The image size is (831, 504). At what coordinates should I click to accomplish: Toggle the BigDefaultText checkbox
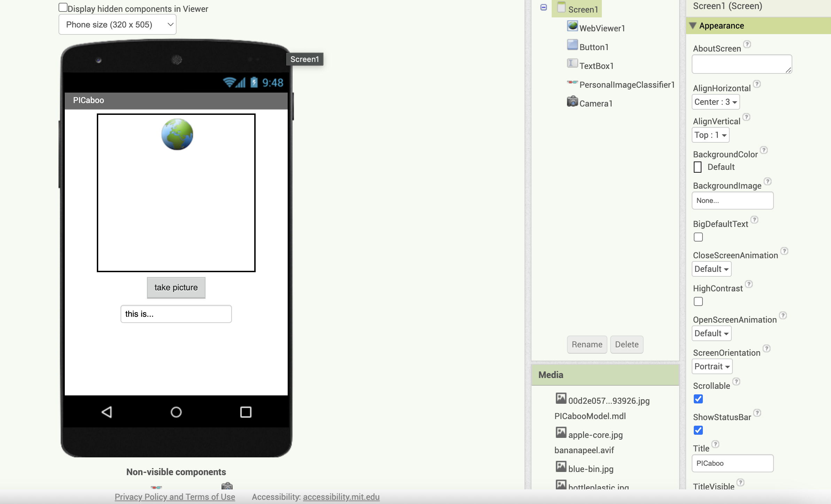[x=698, y=237]
